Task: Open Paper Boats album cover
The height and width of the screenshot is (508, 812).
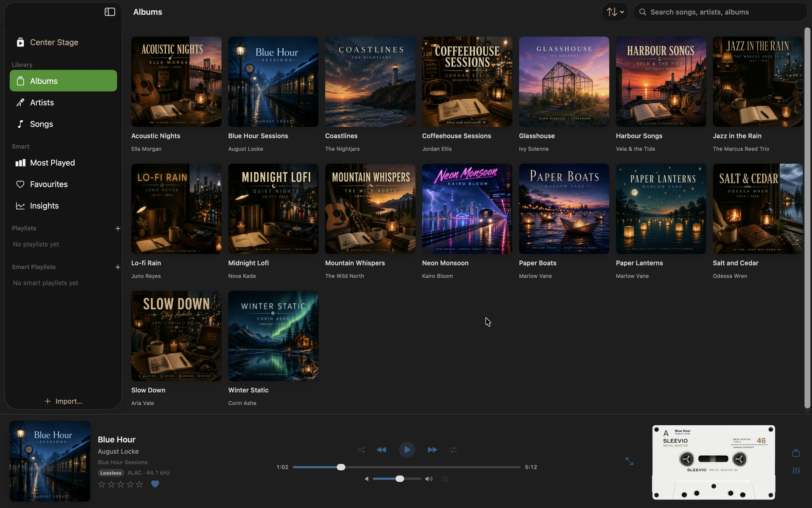Action: 564,209
